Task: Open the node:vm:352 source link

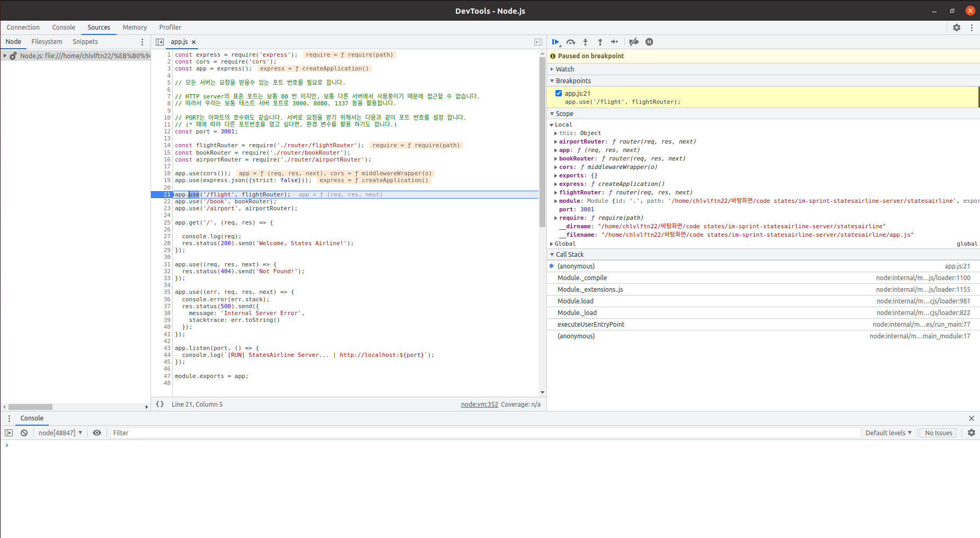Action: pyautogui.click(x=479, y=404)
